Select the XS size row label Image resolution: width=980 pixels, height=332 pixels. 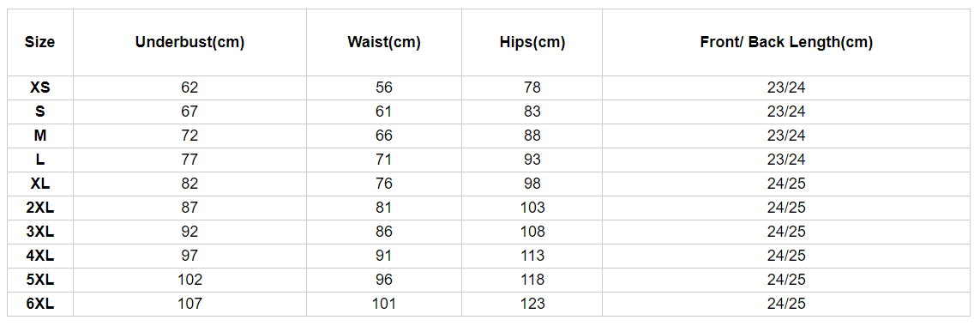point(40,88)
